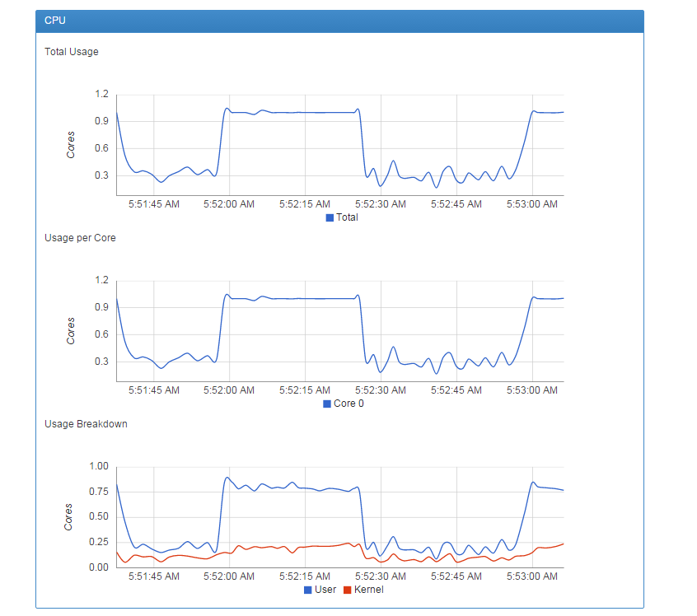Click the blue Total legend swatch
Image resolution: width=697 pixels, height=616 pixels.
coord(330,217)
